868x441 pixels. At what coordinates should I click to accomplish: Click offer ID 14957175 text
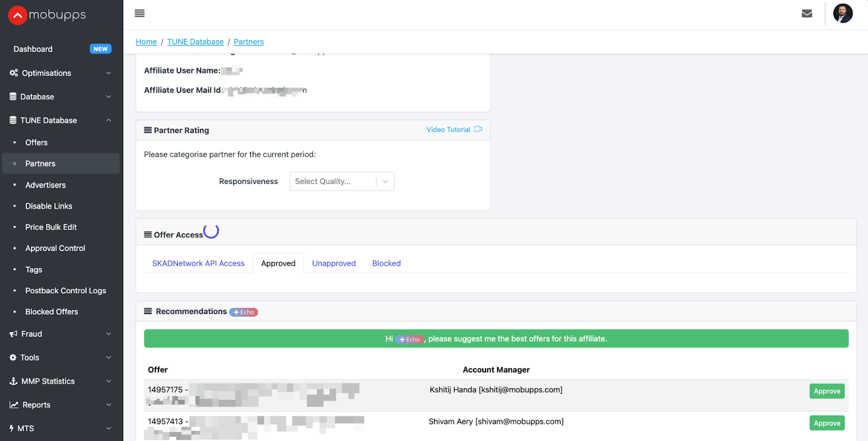165,389
